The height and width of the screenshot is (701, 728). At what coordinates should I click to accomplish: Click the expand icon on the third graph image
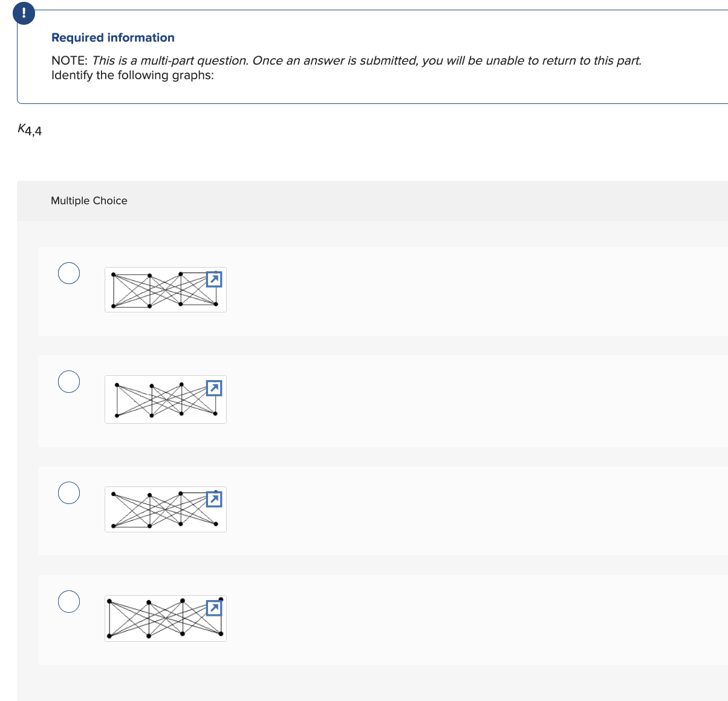point(213,499)
